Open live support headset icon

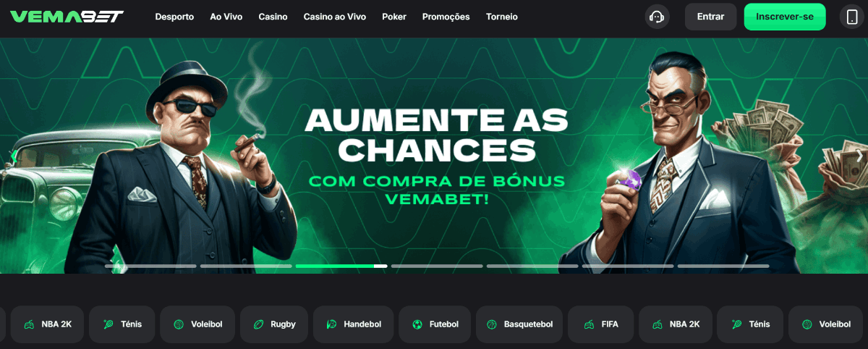[657, 17]
